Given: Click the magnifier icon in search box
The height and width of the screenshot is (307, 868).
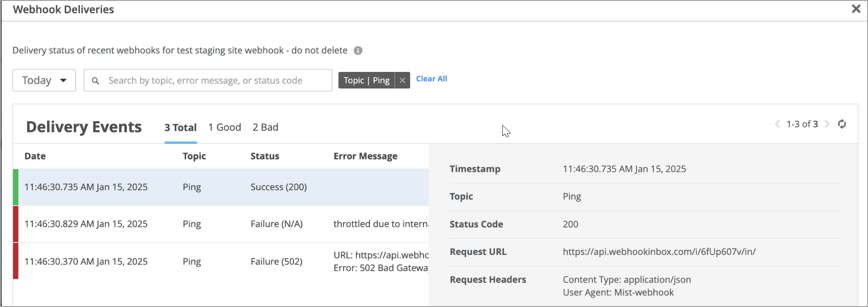Looking at the screenshot, I should pyautogui.click(x=96, y=81).
